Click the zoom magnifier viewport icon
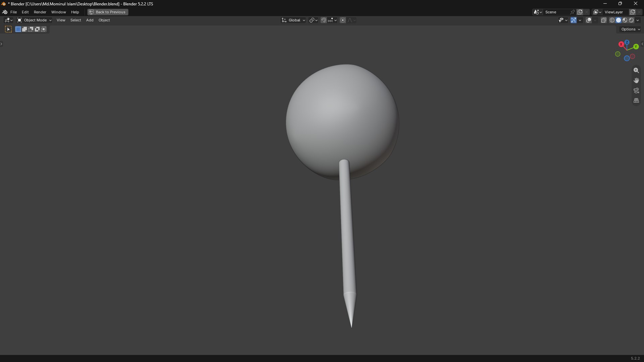The image size is (644, 362). (x=636, y=70)
